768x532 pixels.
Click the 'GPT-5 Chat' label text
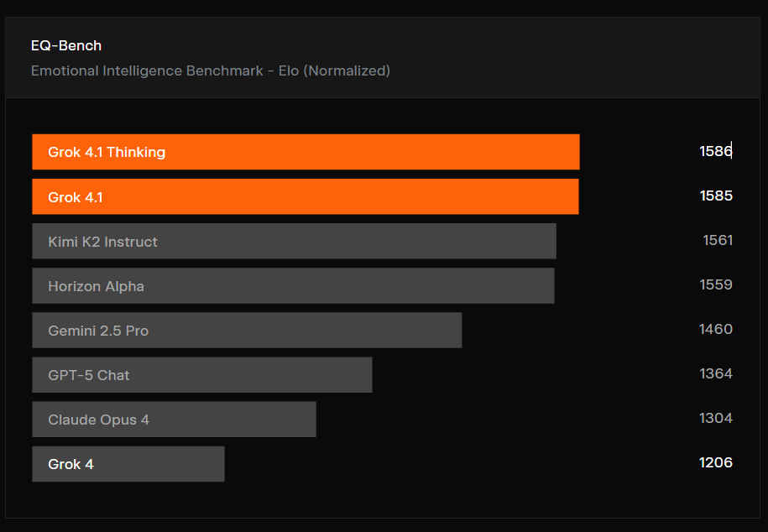click(89, 375)
